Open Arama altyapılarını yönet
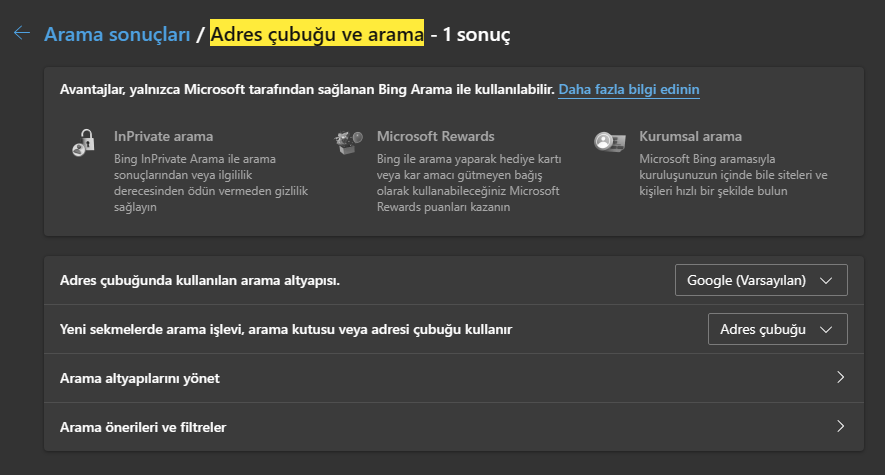Screen dimensions: 885x475 pyautogui.click(x=454, y=378)
